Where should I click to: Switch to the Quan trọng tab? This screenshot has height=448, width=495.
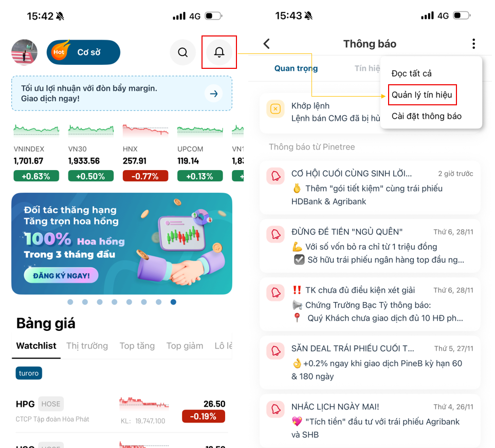coord(296,68)
